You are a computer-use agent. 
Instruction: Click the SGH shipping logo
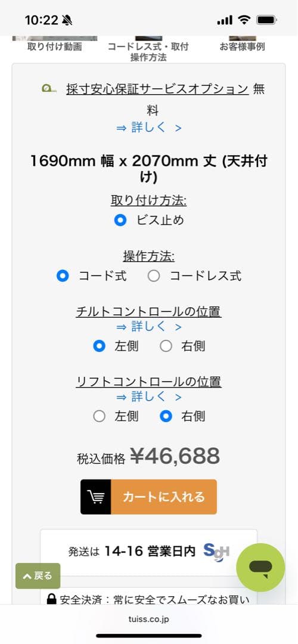coord(216,552)
